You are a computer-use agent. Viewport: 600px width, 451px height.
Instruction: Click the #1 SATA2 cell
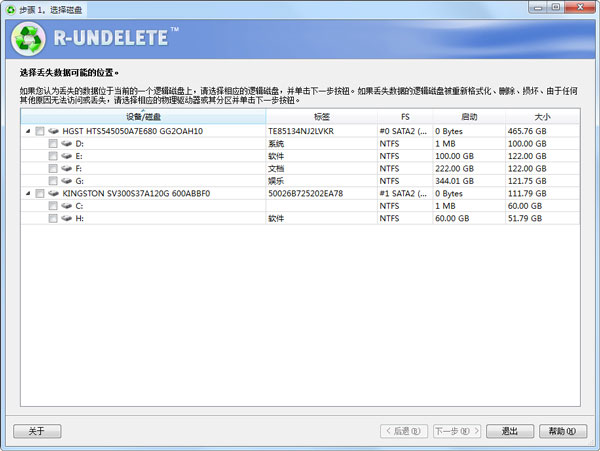(403, 194)
